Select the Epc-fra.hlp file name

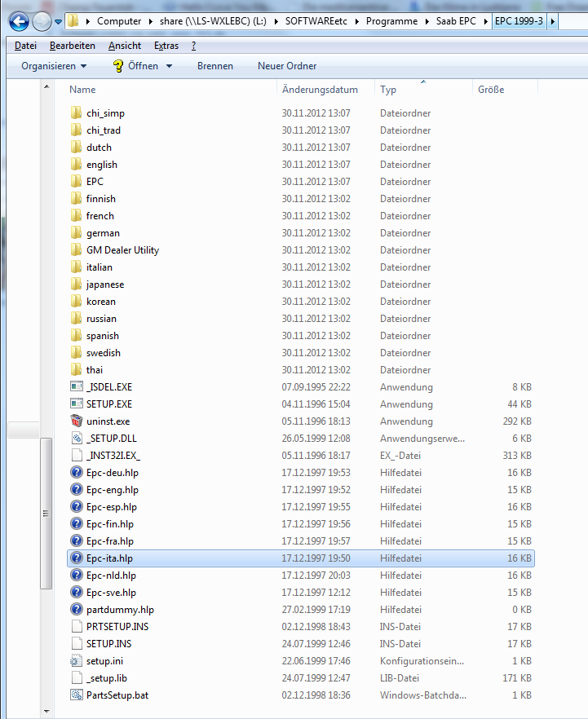(x=110, y=541)
